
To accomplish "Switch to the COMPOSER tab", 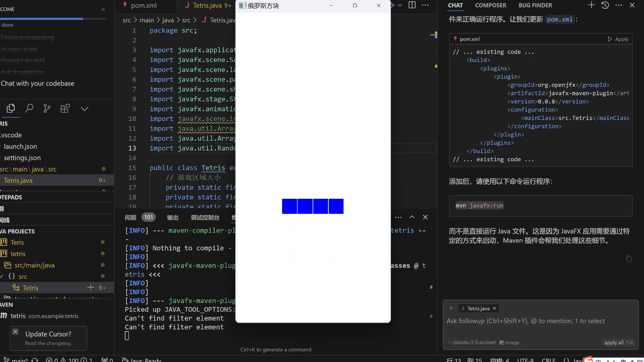I will [x=490, y=5].
